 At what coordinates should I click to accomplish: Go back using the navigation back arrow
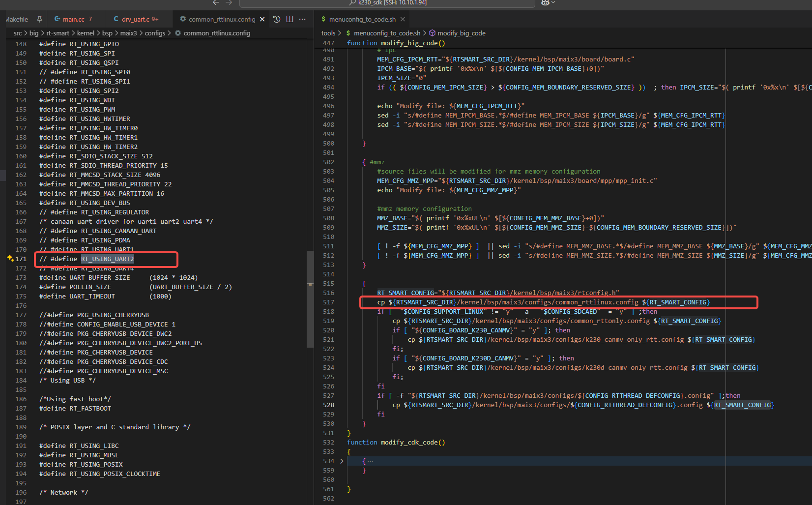(x=216, y=2)
